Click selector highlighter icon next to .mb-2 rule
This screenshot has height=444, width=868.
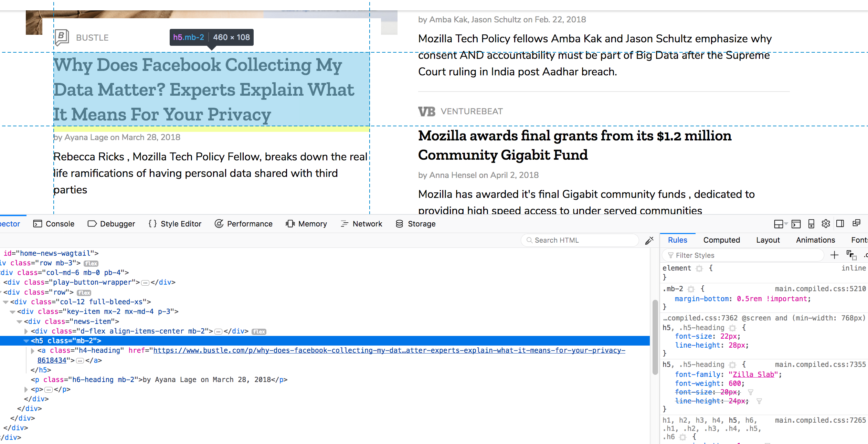tap(691, 289)
